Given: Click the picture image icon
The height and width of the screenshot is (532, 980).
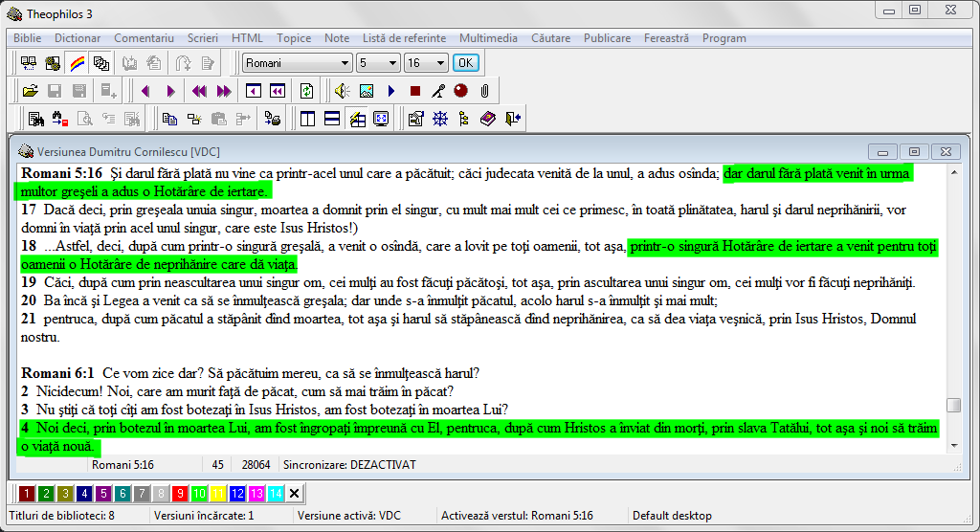Looking at the screenshot, I should click(367, 91).
